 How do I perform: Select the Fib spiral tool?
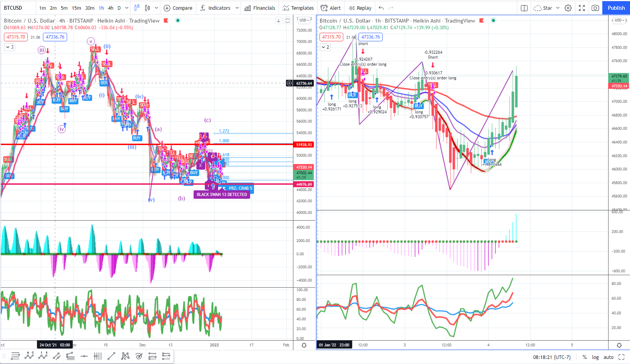[x=139, y=356]
